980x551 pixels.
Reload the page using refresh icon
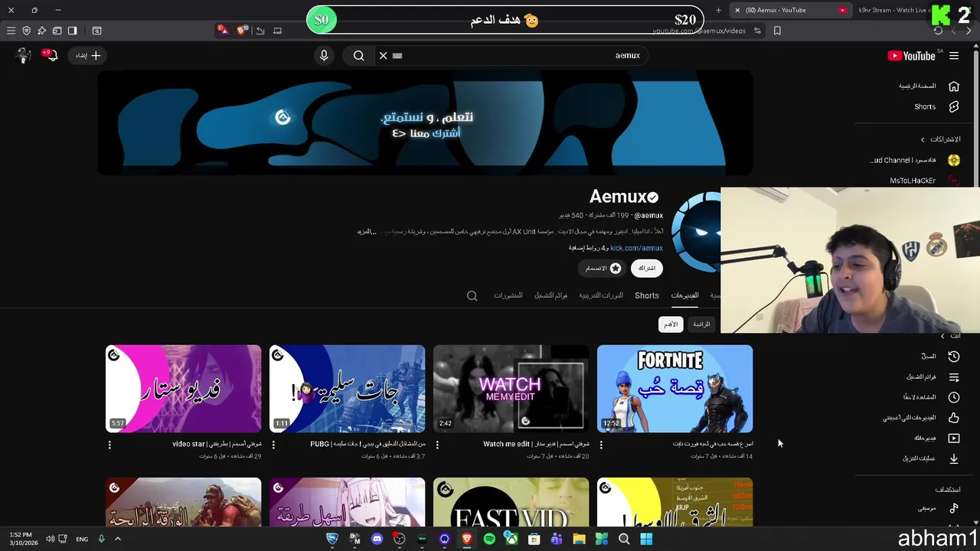coord(938,31)
